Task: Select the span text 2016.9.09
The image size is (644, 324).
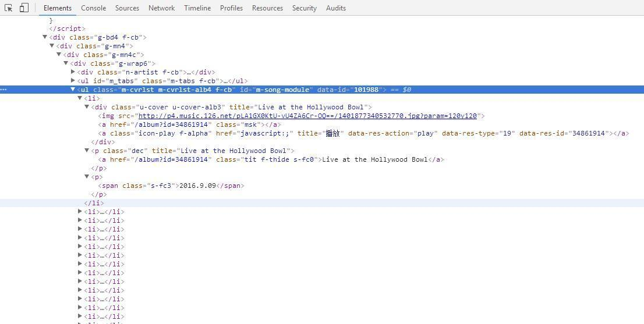Action: click(x=197, y=186)
